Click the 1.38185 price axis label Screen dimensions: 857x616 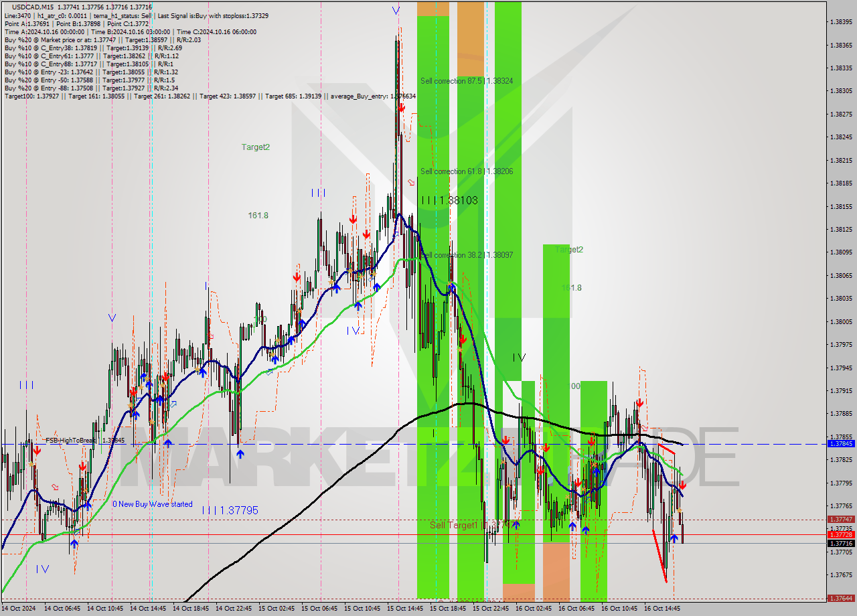(x=841, y=183)
